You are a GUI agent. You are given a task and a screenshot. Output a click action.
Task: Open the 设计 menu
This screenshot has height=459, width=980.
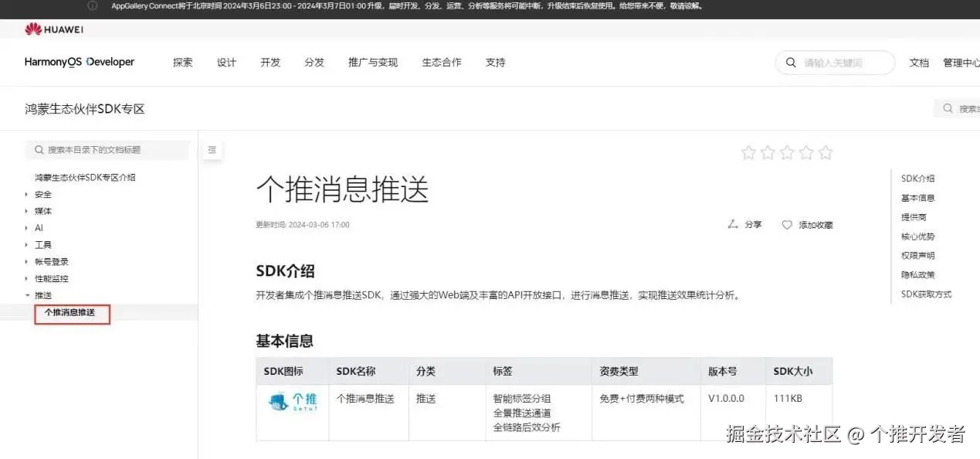(x=226, y=63)
